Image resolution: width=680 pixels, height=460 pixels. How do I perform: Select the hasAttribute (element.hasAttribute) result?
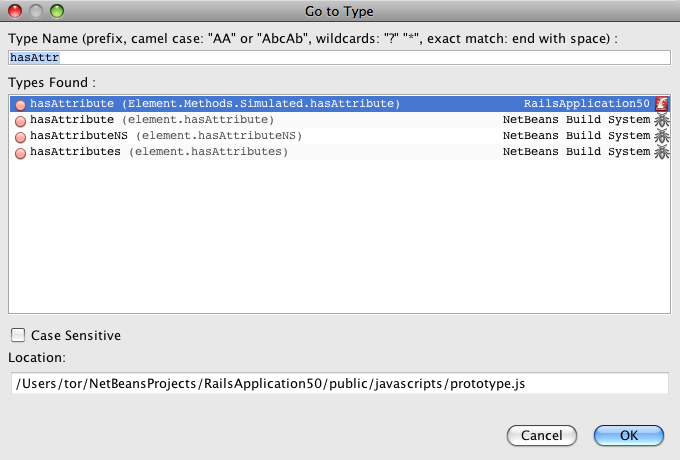click(152, 120)
